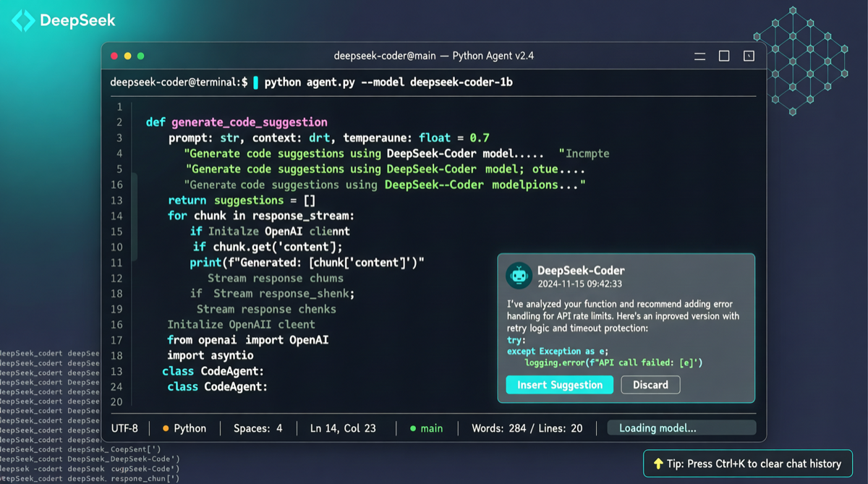Select the UTF-8 encoding status entry

point(124,428)
